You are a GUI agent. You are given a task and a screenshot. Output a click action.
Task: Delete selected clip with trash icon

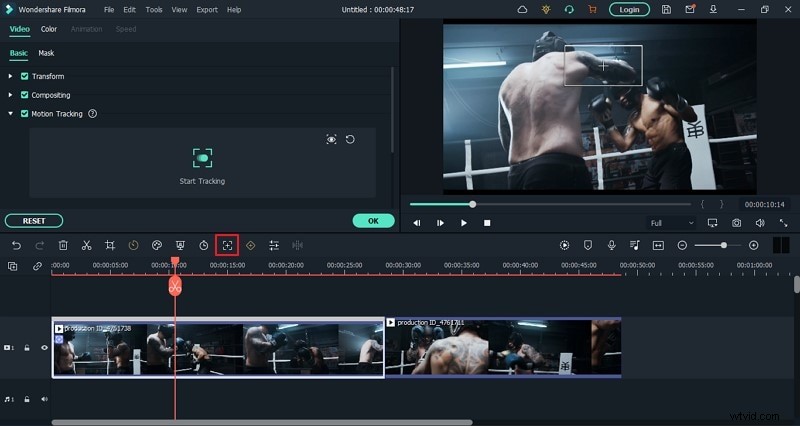(x=63, y=245)
